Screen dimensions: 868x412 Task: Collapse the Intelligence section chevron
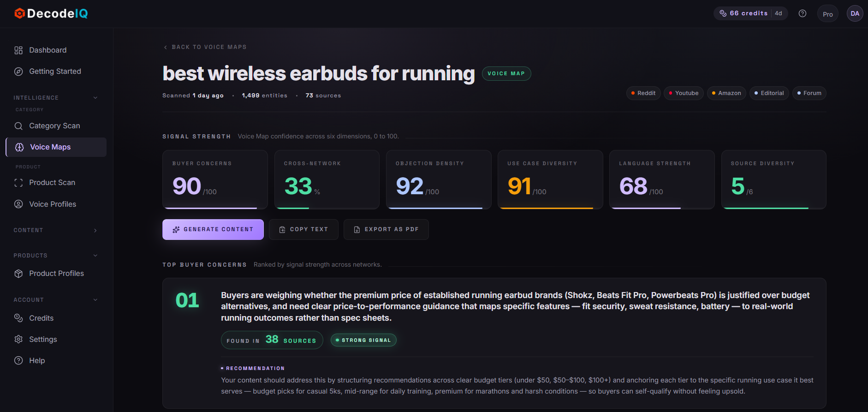coord(95,98)
